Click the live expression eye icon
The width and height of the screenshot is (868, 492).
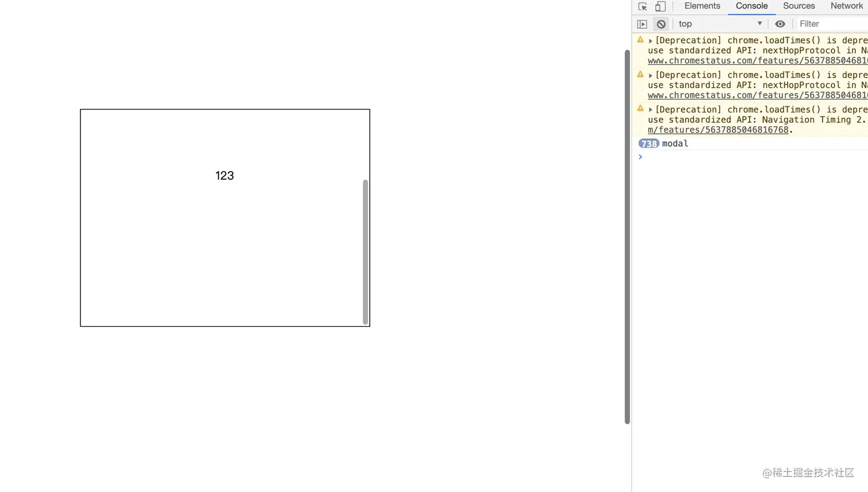pos(780,24)
